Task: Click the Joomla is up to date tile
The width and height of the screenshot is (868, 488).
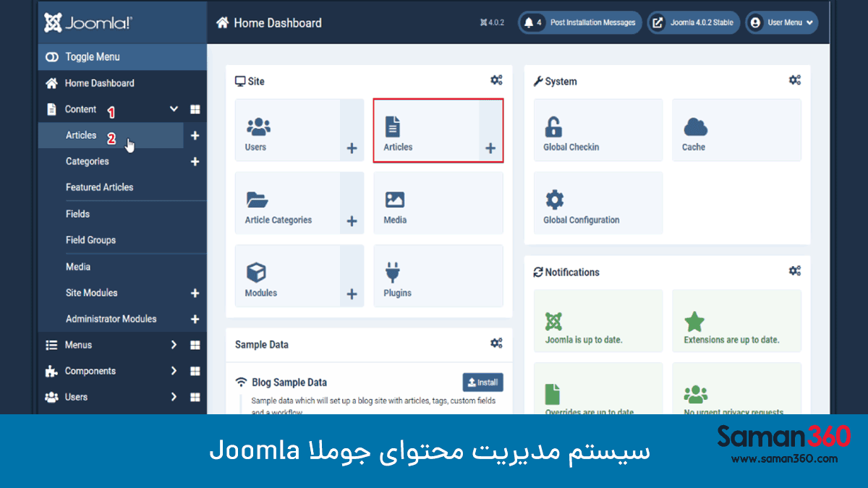Action: [x=598, y=321]
